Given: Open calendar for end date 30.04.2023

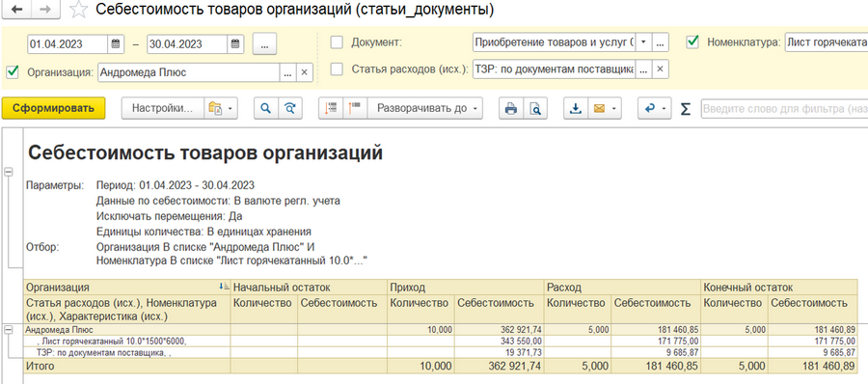Looking at the screenshot, I should (234, 44).
